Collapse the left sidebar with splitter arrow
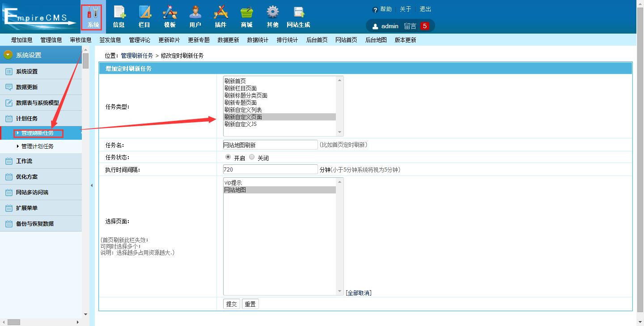Viewport: 644px width, 326px height. [x=92, y=185]
